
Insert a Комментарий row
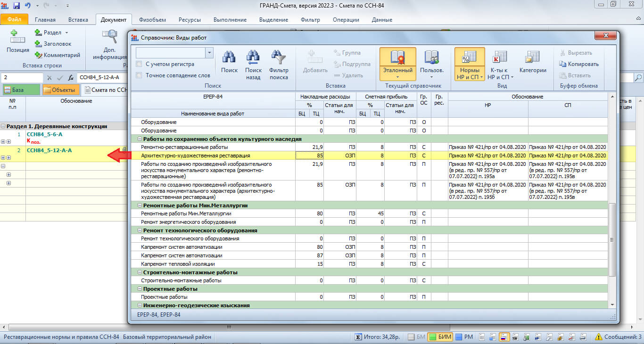tap(58, 55)
